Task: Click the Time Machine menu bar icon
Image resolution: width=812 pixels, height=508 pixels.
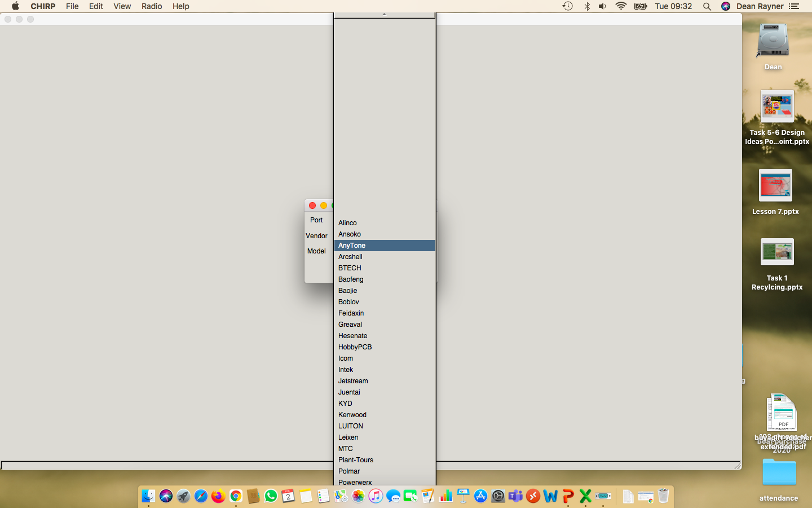Action: click(568, 6)
